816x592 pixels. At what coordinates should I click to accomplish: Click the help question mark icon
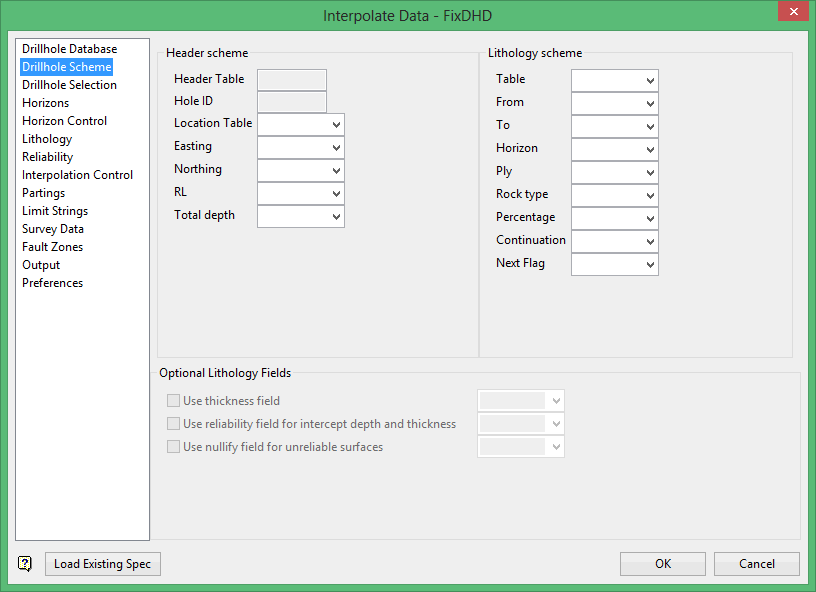[25, 564]
